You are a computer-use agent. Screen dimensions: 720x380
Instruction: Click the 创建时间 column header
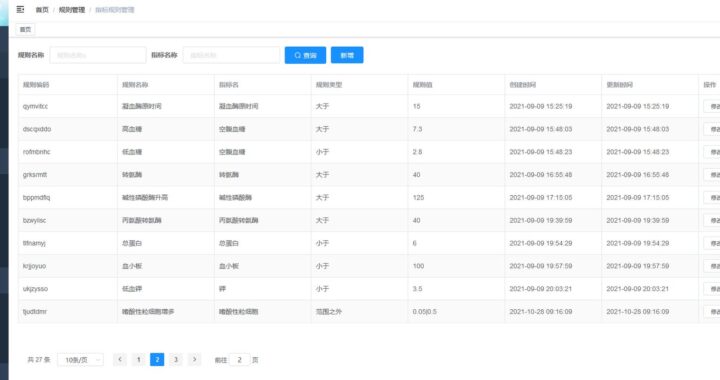tap(523, 84)
